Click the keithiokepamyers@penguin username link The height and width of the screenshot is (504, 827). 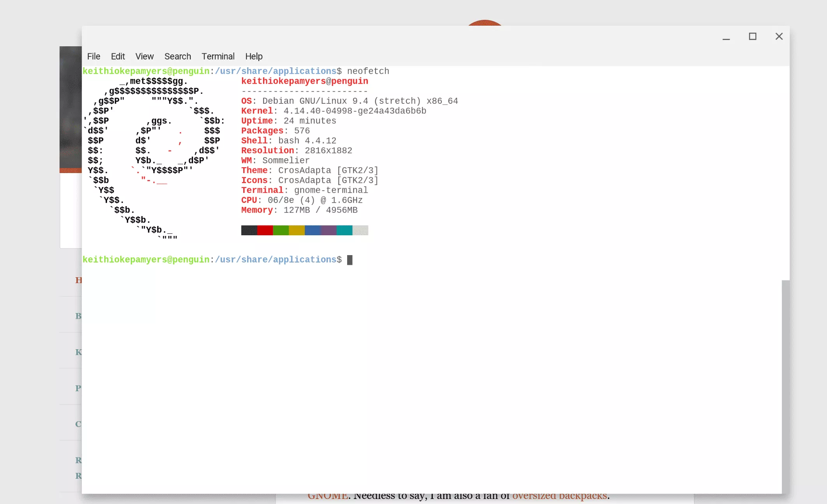tap(305, 81)
